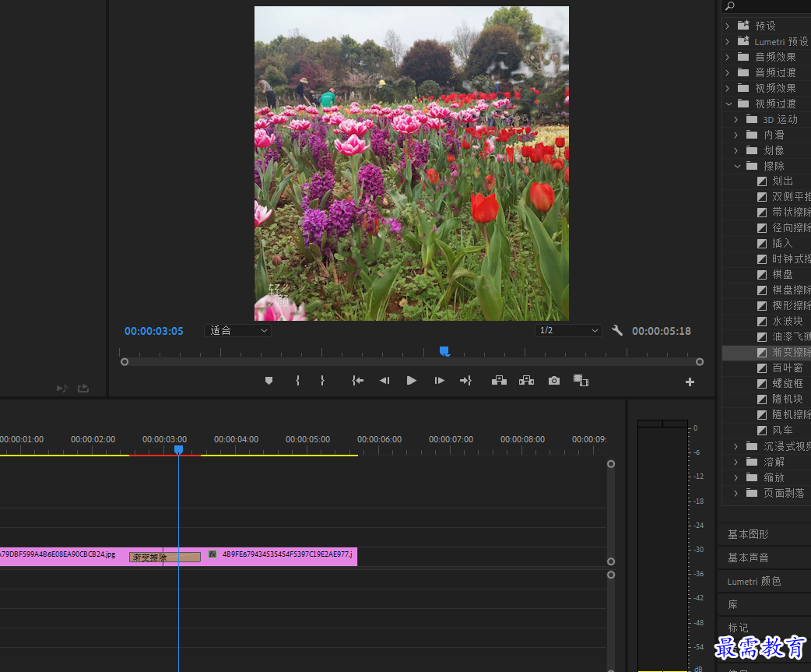The height and width of the screenshot is (672, 811).
Task: Expand the 预设 folder
Action: [x=728, y=26]
